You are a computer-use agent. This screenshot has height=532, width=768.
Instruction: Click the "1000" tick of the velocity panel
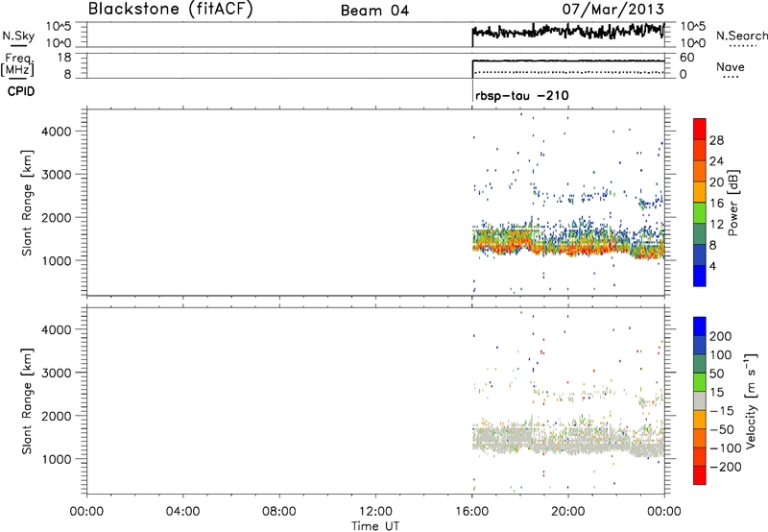56,459
